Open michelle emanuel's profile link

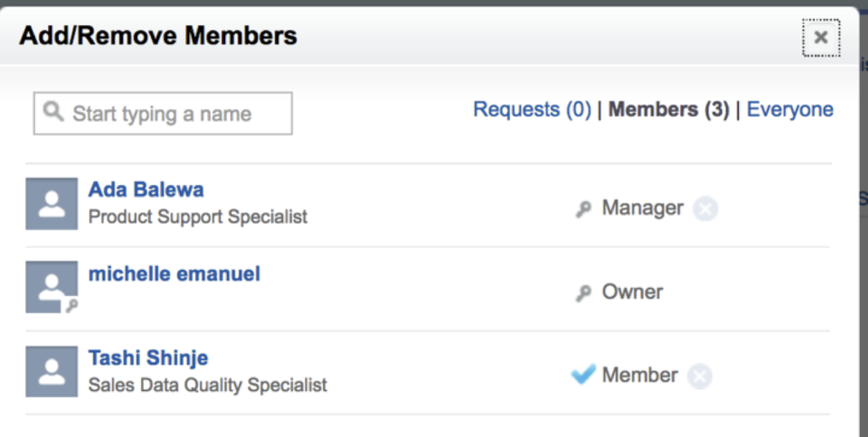[x=174, y=273]
